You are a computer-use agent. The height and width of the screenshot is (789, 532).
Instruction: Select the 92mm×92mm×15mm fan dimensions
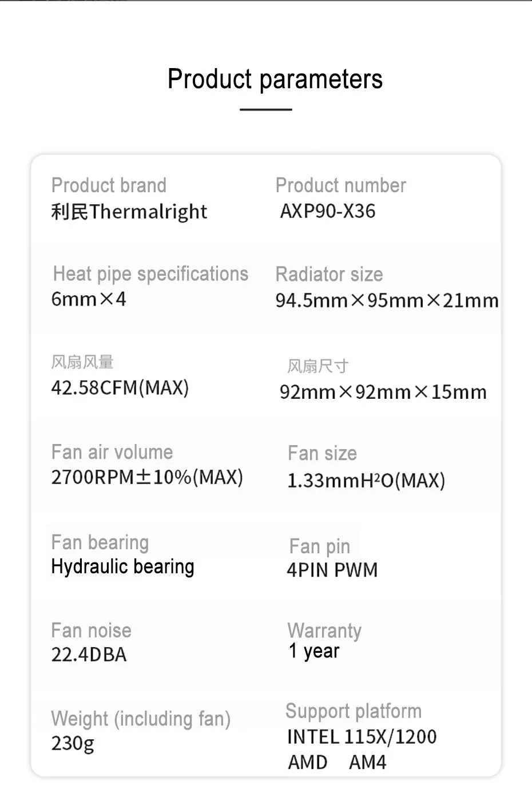point(383,392)
